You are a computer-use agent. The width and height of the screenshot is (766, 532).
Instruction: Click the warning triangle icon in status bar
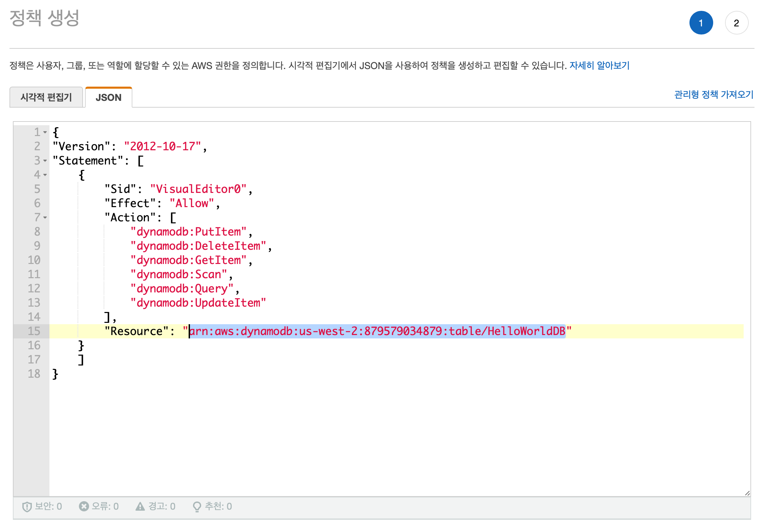point(140,506)
